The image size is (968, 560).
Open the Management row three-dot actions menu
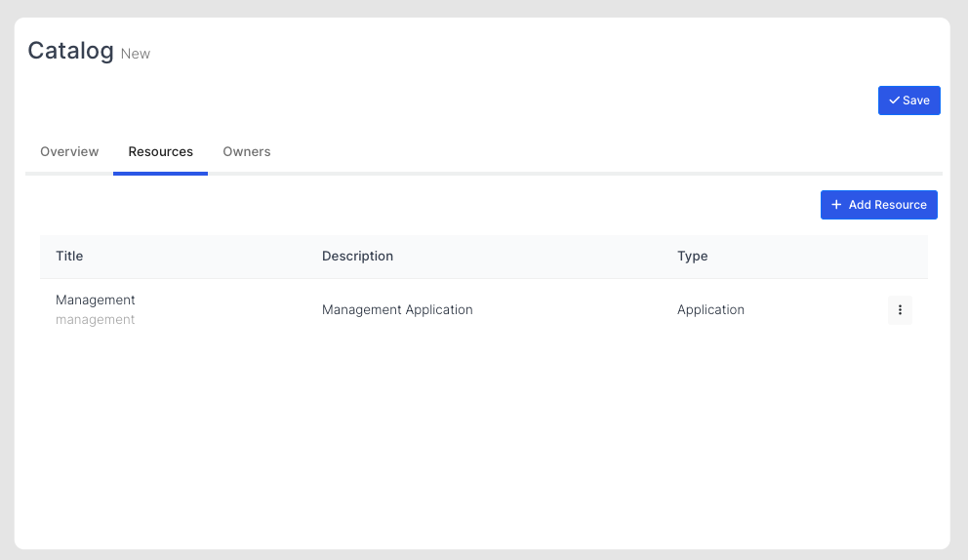point(900,310)
